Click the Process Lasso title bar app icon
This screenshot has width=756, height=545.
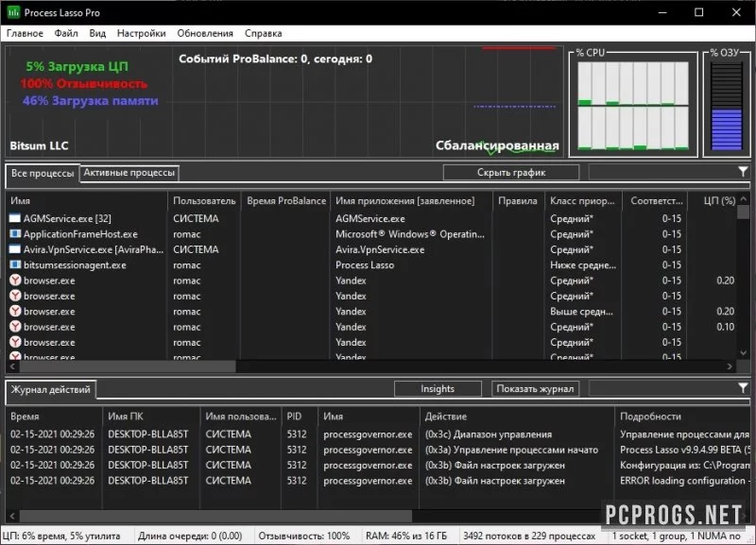pyautogui.click(x=13, y=12)
